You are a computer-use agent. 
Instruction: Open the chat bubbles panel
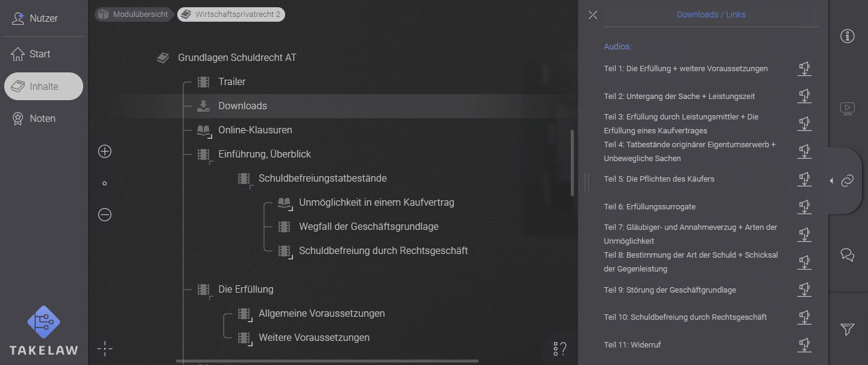[847, 255]
